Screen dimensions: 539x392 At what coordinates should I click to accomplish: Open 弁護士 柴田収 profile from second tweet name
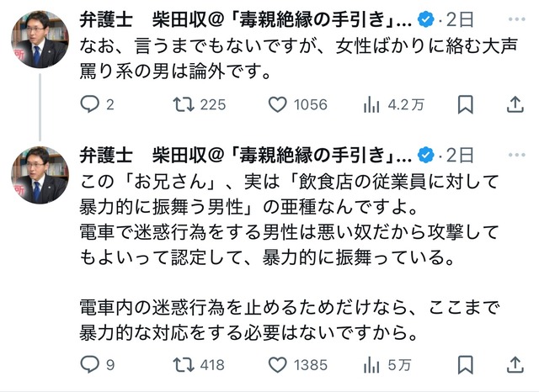[246, 155]
